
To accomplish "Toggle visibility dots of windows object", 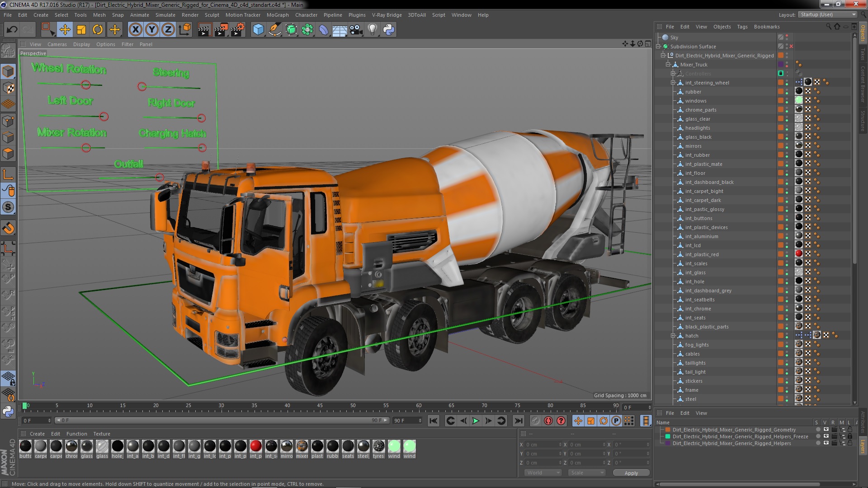I will pyautogui.click(x=787, y=101).
